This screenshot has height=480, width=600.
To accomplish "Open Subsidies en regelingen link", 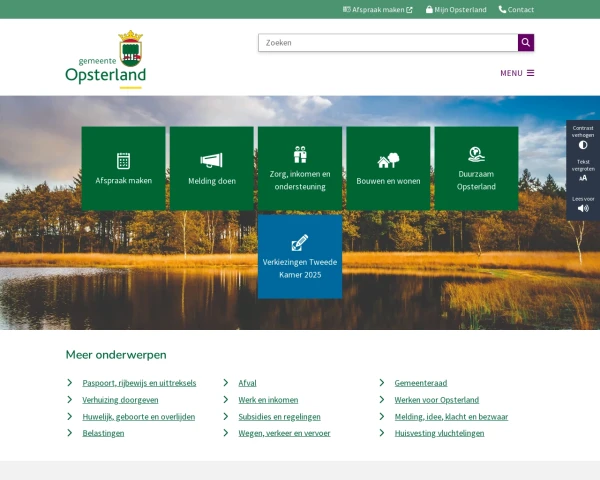I will 279,416.
